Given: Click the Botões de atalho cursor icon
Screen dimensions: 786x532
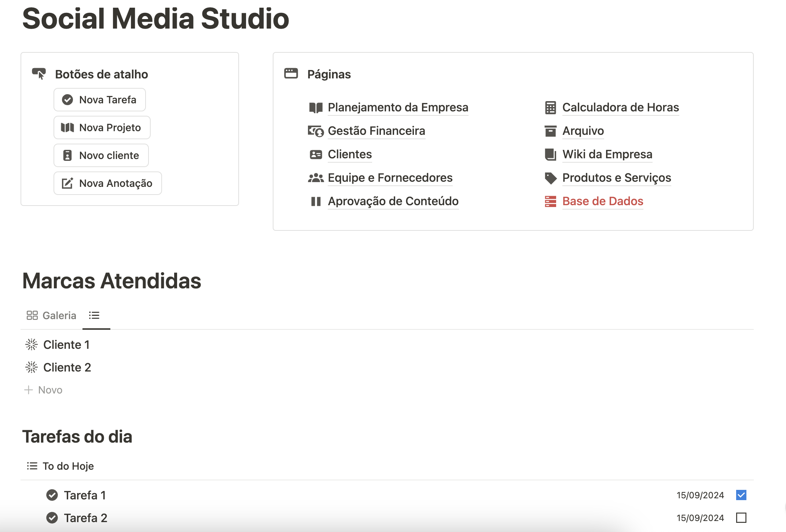Looking at the screenshot, I should (39, 74).
